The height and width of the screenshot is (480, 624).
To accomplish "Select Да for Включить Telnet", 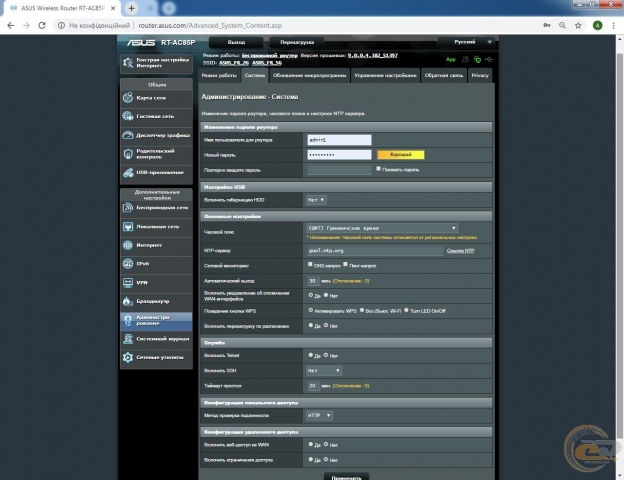I will pos(311,356).
